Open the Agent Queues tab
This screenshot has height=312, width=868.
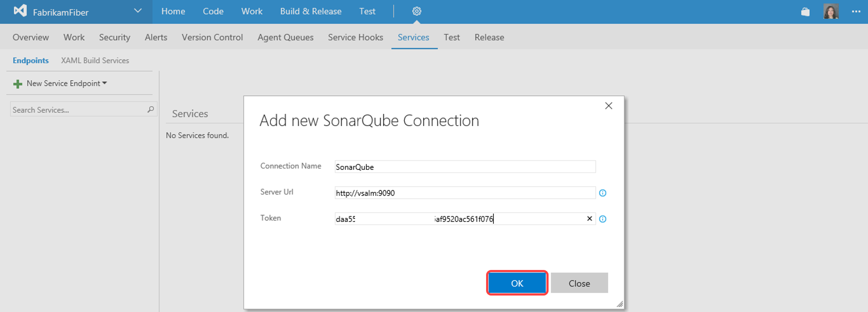coord(286,37)
